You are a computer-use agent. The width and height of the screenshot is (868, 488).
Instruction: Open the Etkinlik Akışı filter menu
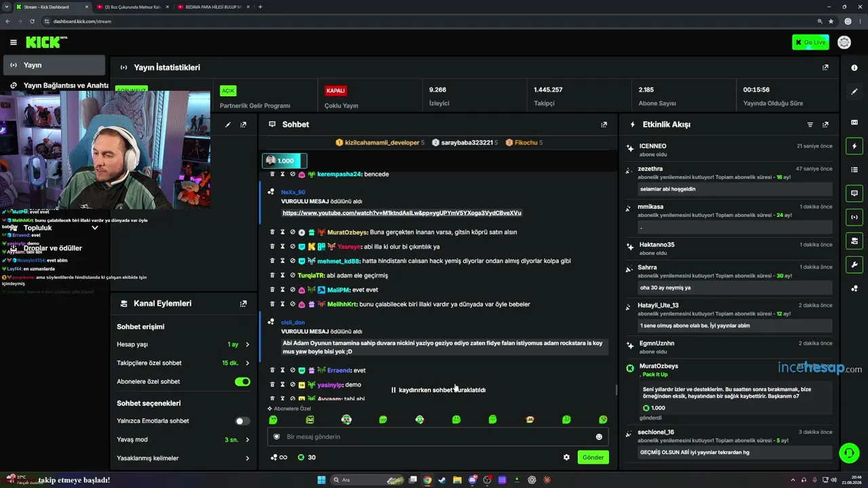click(x=810, y=125)
